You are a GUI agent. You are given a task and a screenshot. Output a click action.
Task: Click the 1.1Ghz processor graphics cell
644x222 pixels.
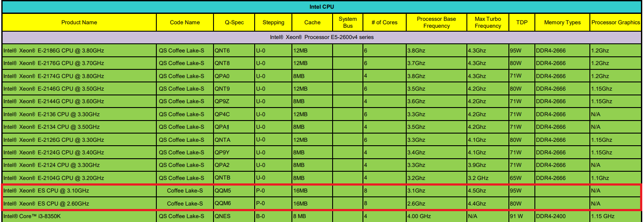tap(615, 178)
